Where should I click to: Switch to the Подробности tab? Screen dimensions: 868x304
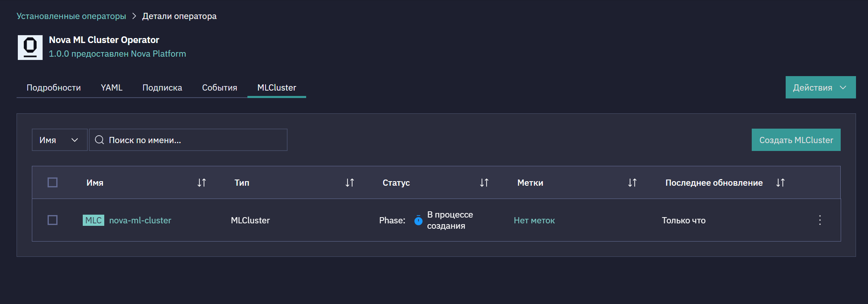[x=54, y=87]
